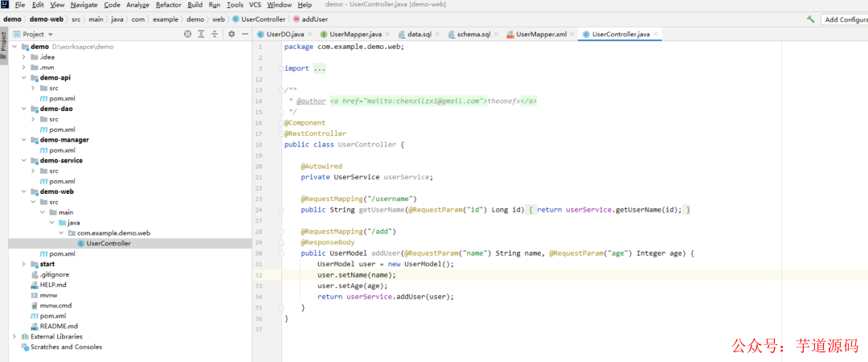868x362 pixels.
Task: Unfold the import block on line 3
Action: coord(281,68)
